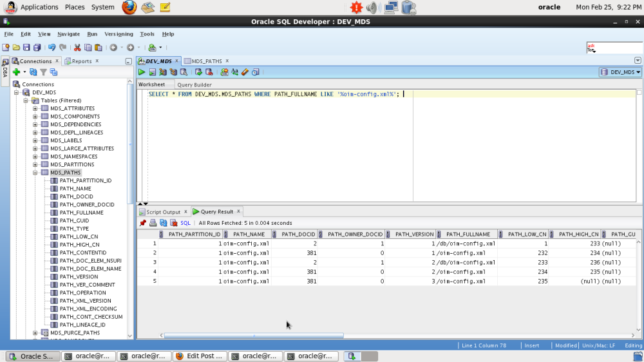Print the query result grid
The image size is (644, 362).
(x=153, y=223)
